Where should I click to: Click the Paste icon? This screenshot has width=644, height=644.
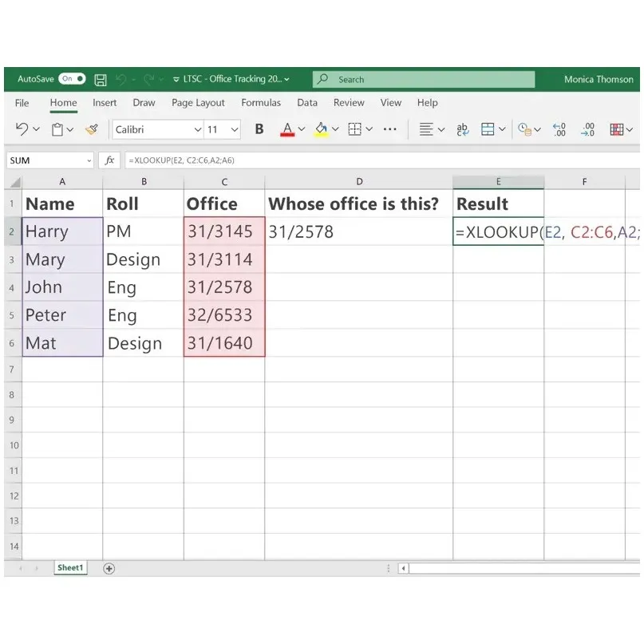57,129
